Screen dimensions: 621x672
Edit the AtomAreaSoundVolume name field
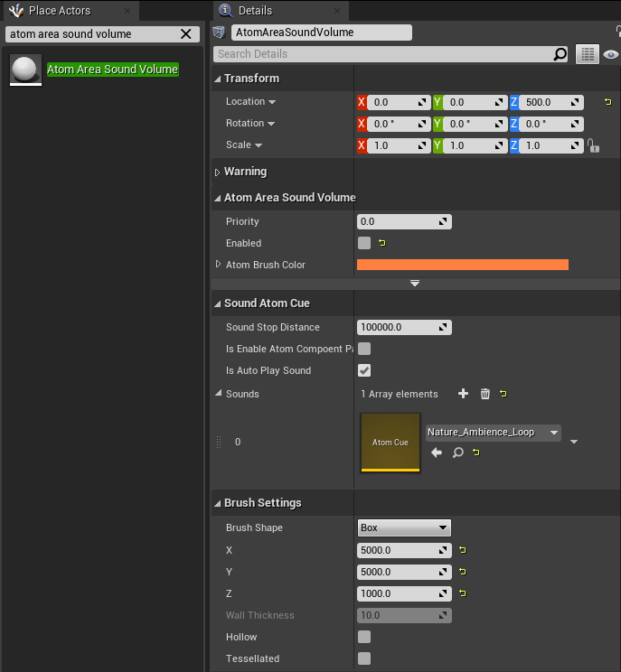(321, 33)
